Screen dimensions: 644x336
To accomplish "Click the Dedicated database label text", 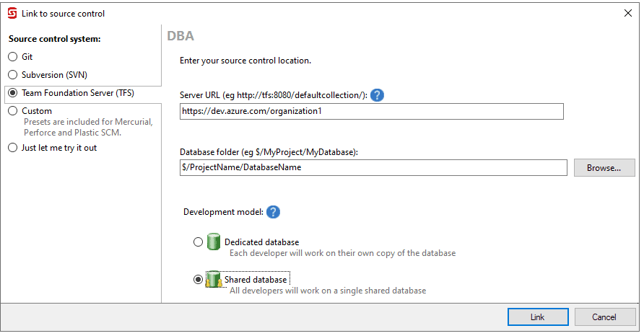I will coord(261,242).
